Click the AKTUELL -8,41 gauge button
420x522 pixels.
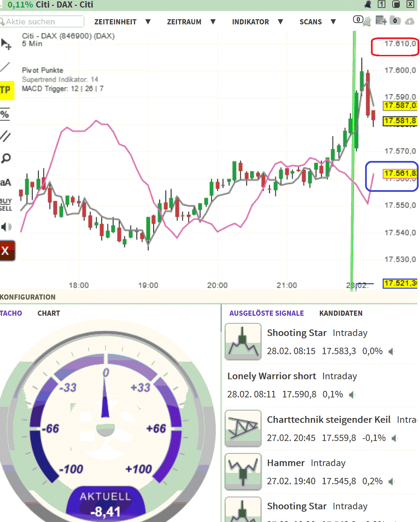point(106,504)
